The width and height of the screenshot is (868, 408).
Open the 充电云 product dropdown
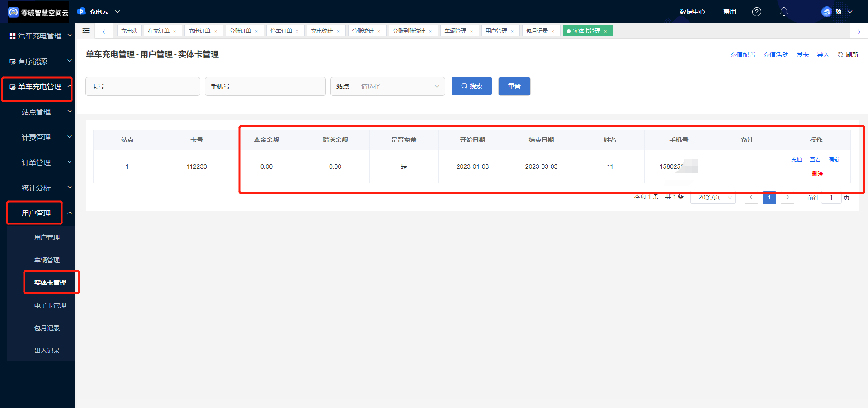(99, 12)
